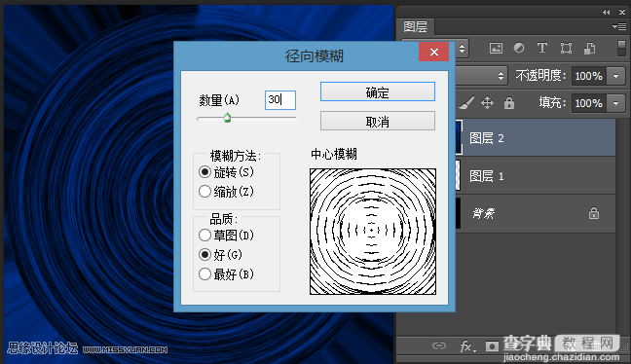The image size is (631, 364).
Task: Click the 数量 value input field
Action: point(280,99)
